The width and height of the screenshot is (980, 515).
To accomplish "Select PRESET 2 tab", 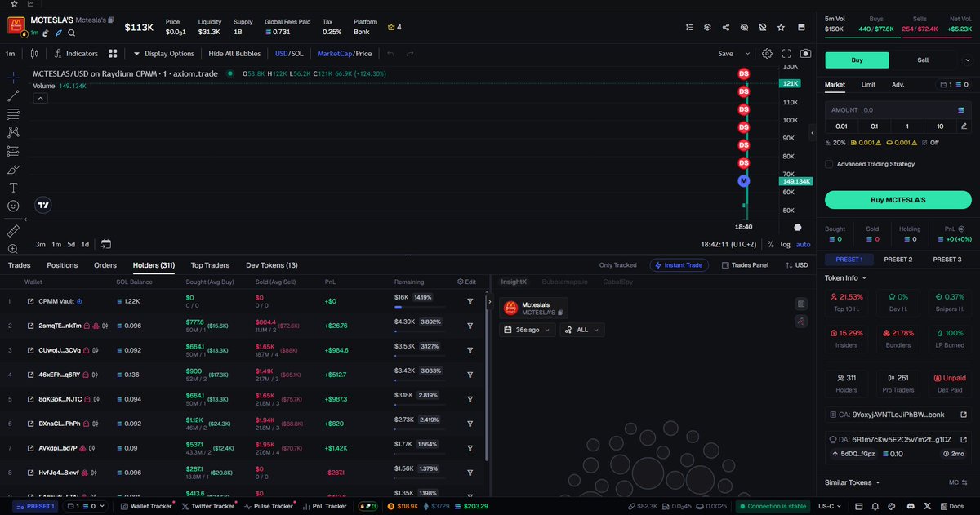I will coord(898,260).
